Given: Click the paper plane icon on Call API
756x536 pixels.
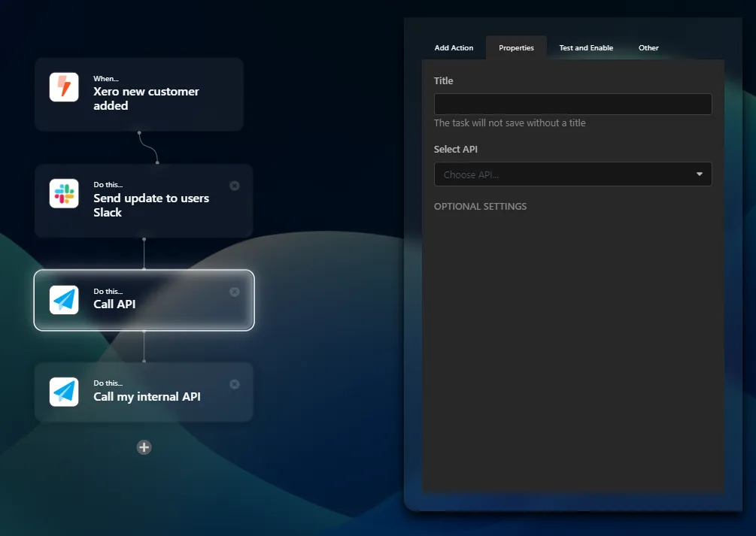Looking at the screenshot, I should point(64,300).
